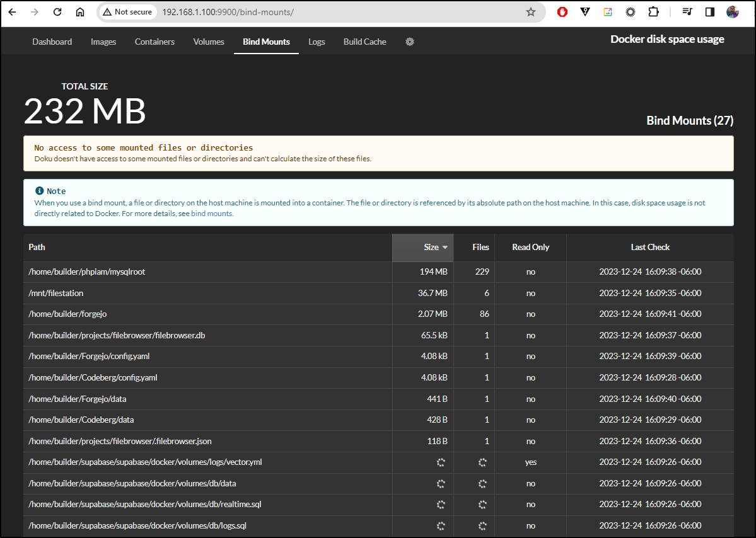Click the info icon beside Note
This screenshot has height=538, width=756.
point(40,191)
